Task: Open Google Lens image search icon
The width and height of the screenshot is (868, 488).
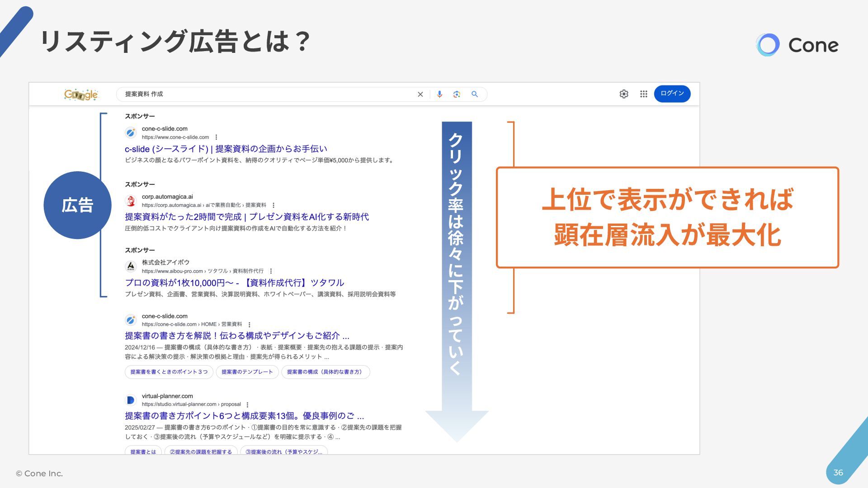Action: pyautogui.click(x=457, y=94)
